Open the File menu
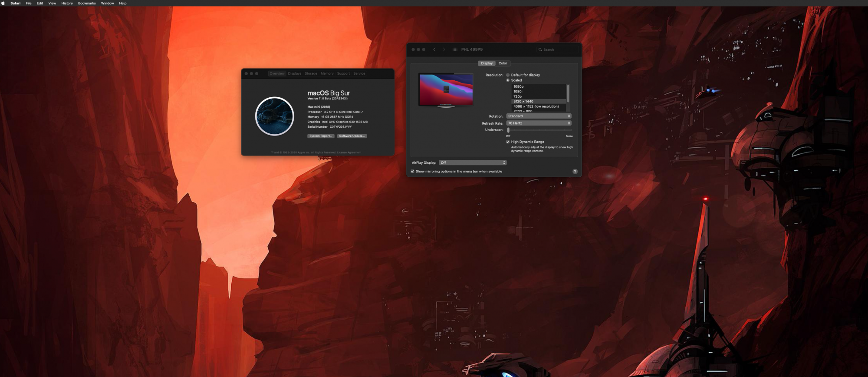868x377 pixels. point(29,3)
